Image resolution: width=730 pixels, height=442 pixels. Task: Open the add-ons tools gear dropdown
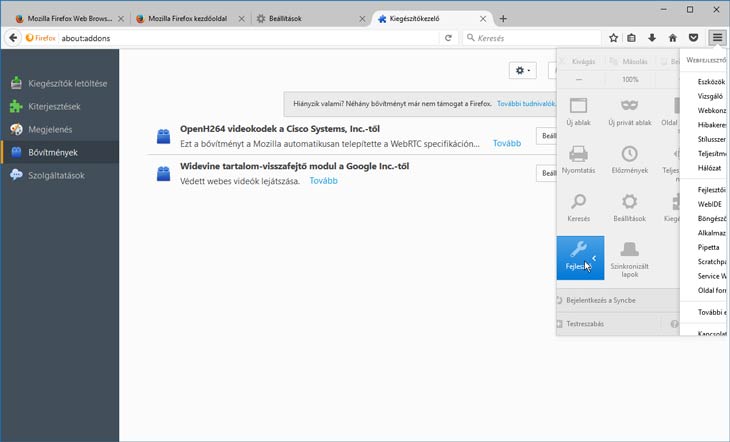pos(522,71)
